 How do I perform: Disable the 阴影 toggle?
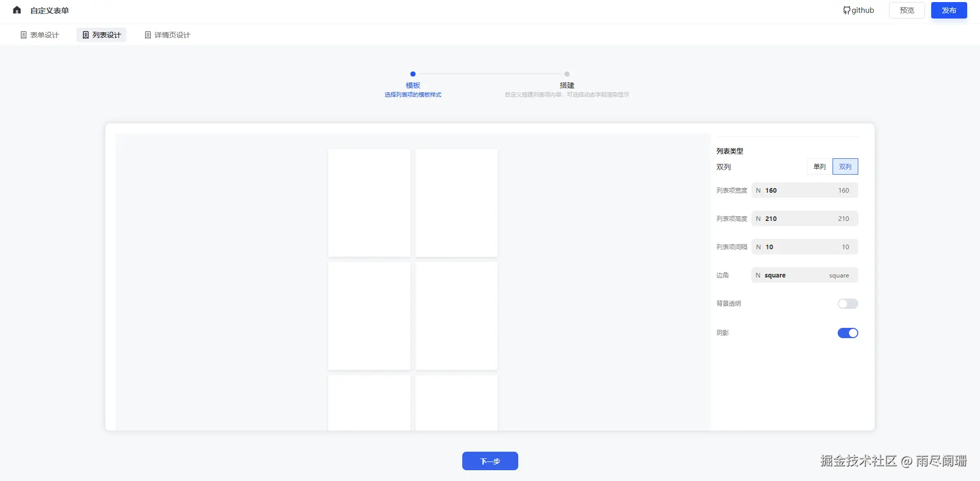click(x=848, y=332)
